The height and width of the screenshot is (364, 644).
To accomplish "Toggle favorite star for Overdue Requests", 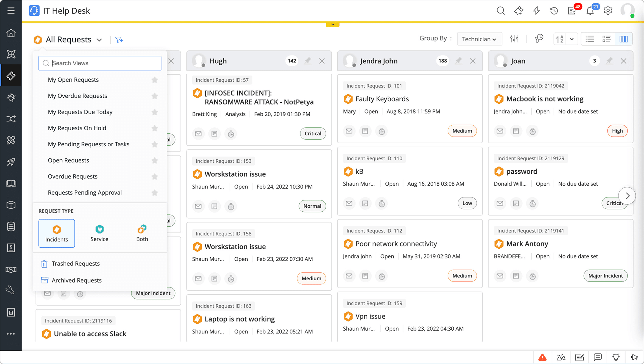I will [x=155, y=177].
